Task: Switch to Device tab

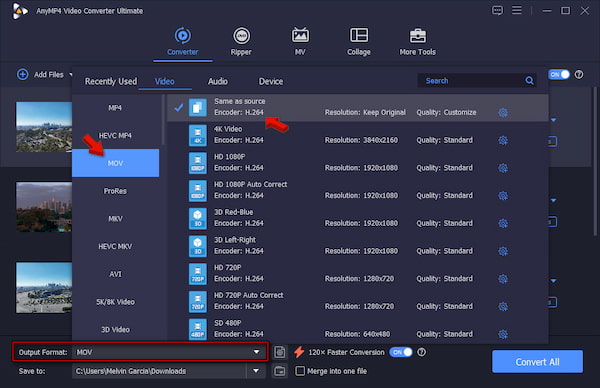Action: [x=271, y=82]
